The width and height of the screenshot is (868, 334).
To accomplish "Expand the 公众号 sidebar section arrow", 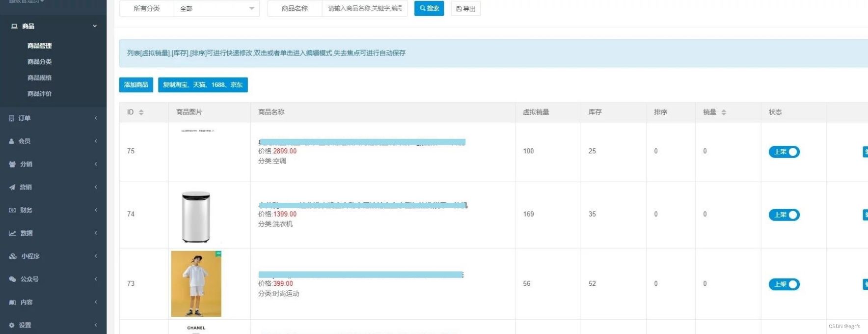I will (x=96, y=279).
